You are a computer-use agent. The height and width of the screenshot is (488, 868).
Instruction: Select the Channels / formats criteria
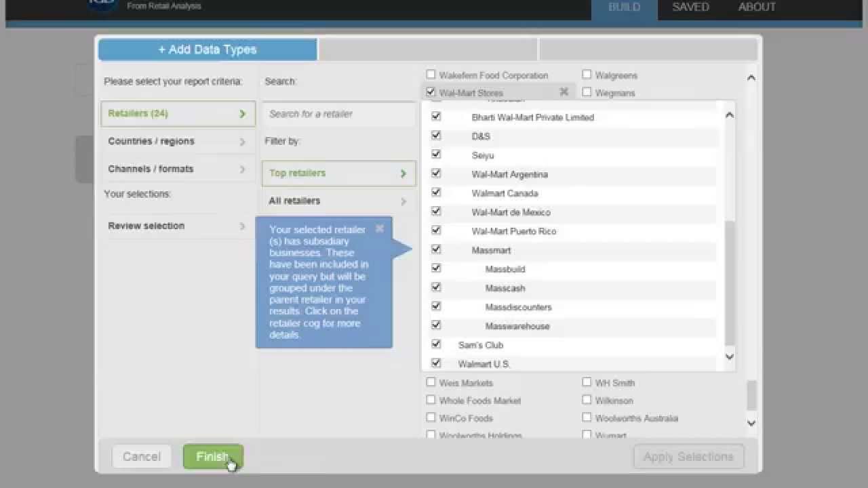coord(178,169)
